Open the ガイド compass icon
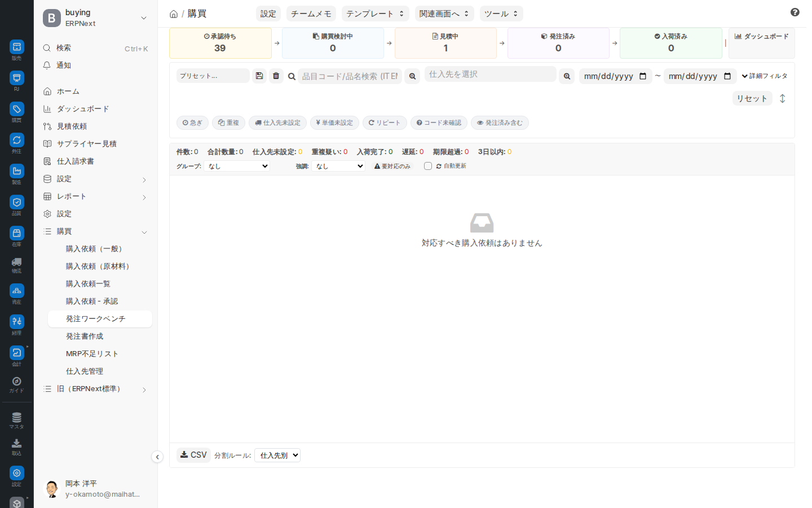This screenshot has width=812, height=508. [x=17, y=382]
